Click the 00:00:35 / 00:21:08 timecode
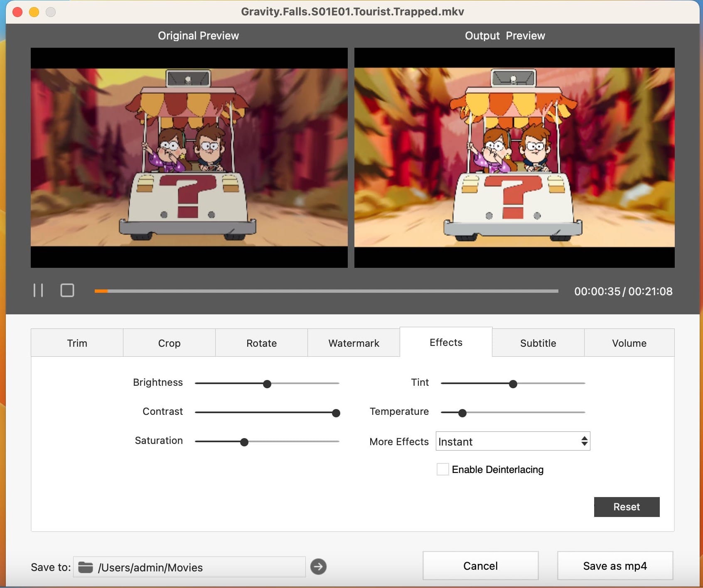Image resolution: width=703 pixels, height=588 pixels. (x=623, y=291)
